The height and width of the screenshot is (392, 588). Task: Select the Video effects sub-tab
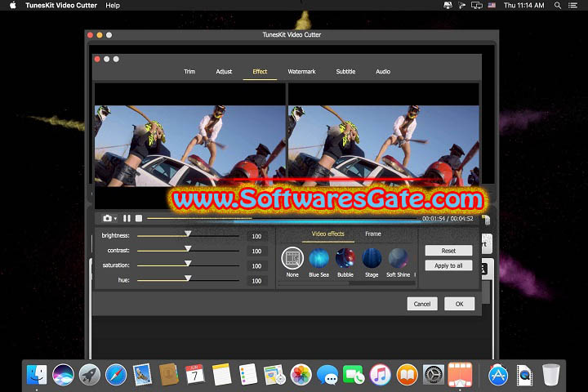pyautogui.click(x=327, y=234)
